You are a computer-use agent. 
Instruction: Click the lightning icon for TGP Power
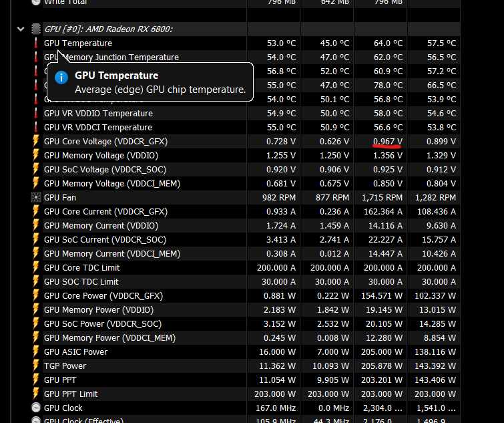point(35,366)
